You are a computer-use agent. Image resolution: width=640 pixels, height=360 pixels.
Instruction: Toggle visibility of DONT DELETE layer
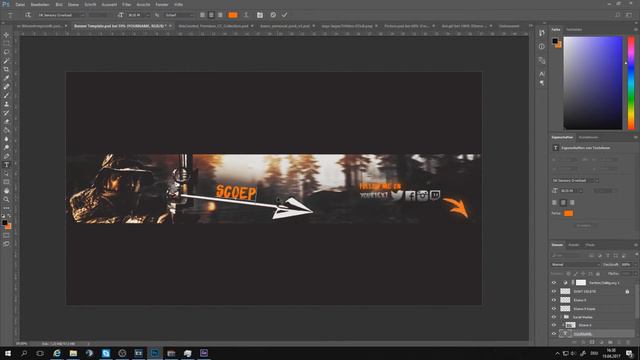click(554, 291)
